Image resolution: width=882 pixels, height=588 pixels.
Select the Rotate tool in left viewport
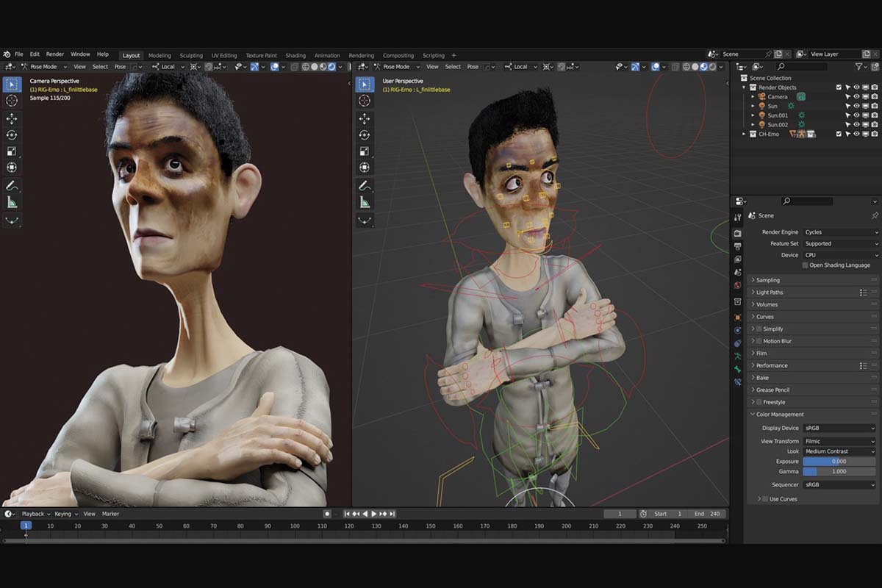(12, 135)
